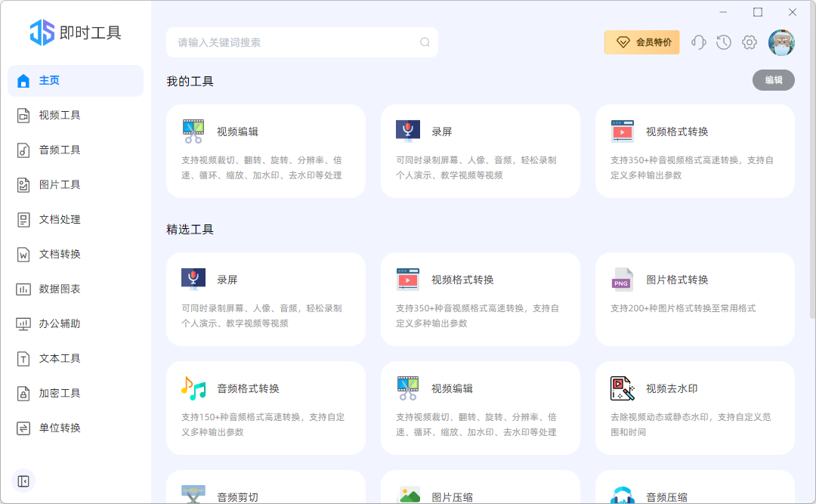The height and width of the screenshot is (504, 816).
Task: Click the 即时工具 logo icon
Action: click(x=42, y=32)
